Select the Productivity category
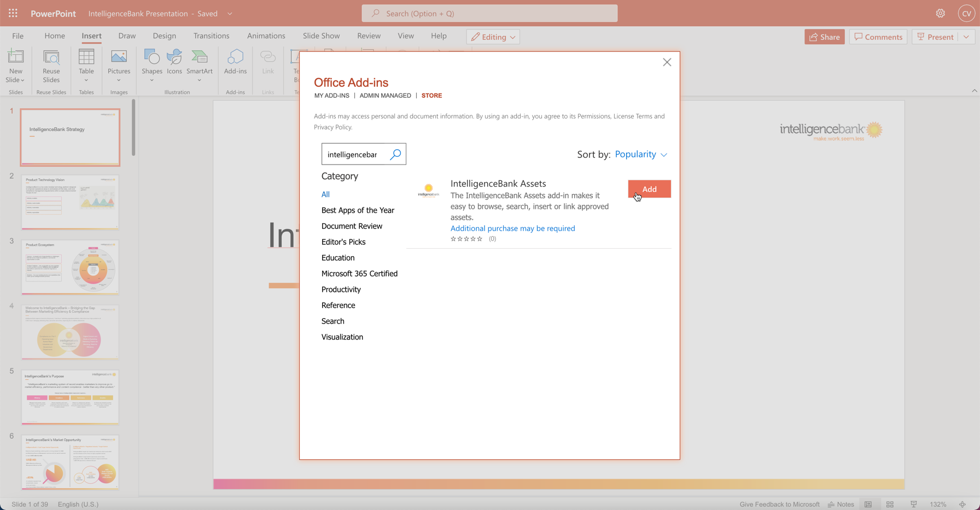 pos(341,289)
